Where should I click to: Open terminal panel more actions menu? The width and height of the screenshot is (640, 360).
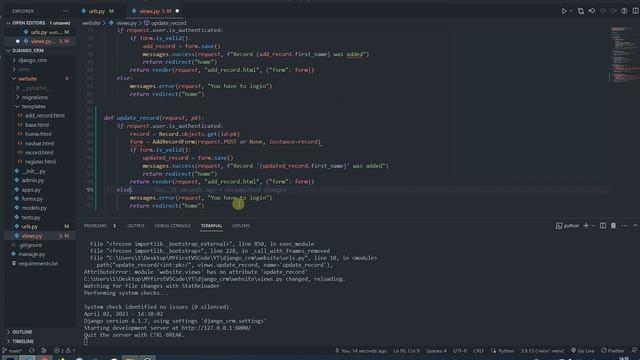624,226
